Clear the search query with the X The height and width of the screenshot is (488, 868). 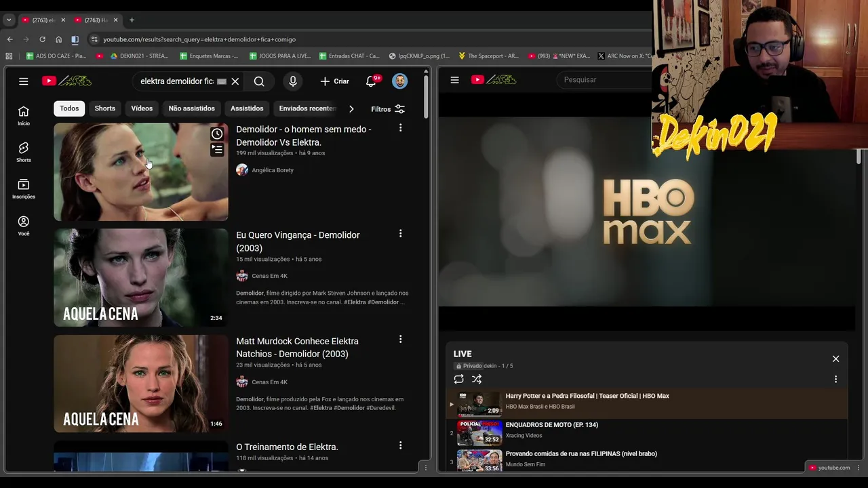coord(235,81)
